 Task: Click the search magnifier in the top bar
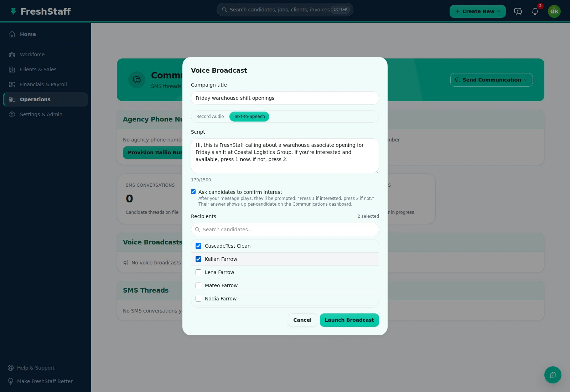tap(224, 10)
